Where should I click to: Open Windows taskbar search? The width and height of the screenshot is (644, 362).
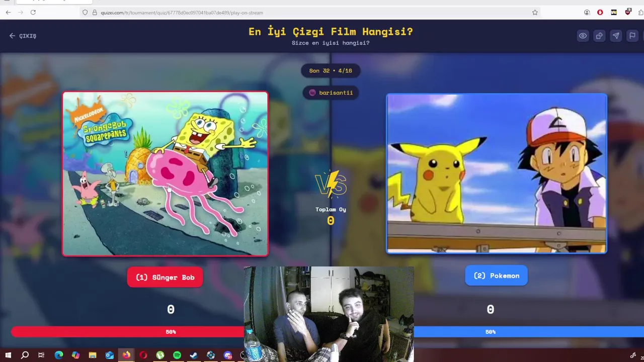25,355
